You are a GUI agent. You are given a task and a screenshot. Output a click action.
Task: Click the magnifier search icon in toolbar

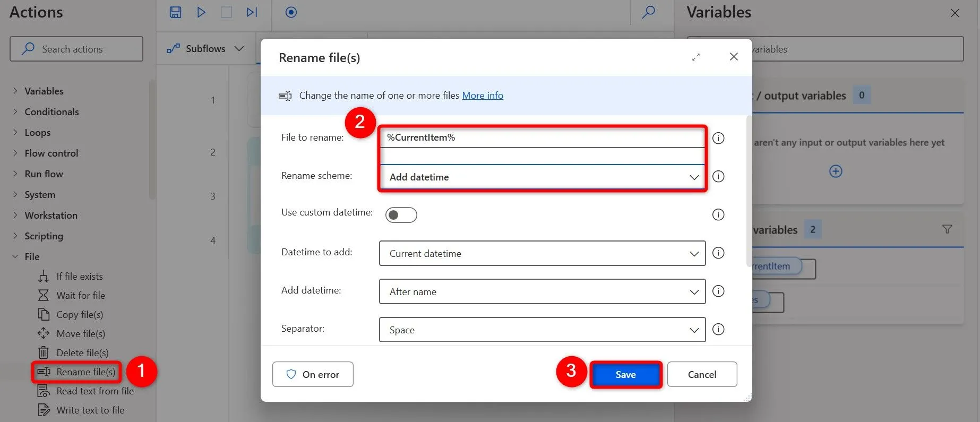(648, 12)
